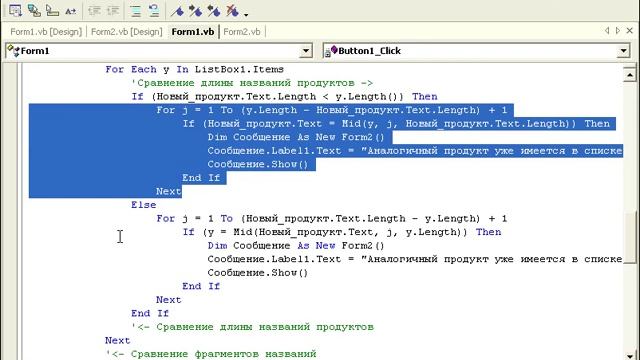Click scrollbar down arrow in code editor
The width and height of the screenshot is (640, 360).
(630, 356)
